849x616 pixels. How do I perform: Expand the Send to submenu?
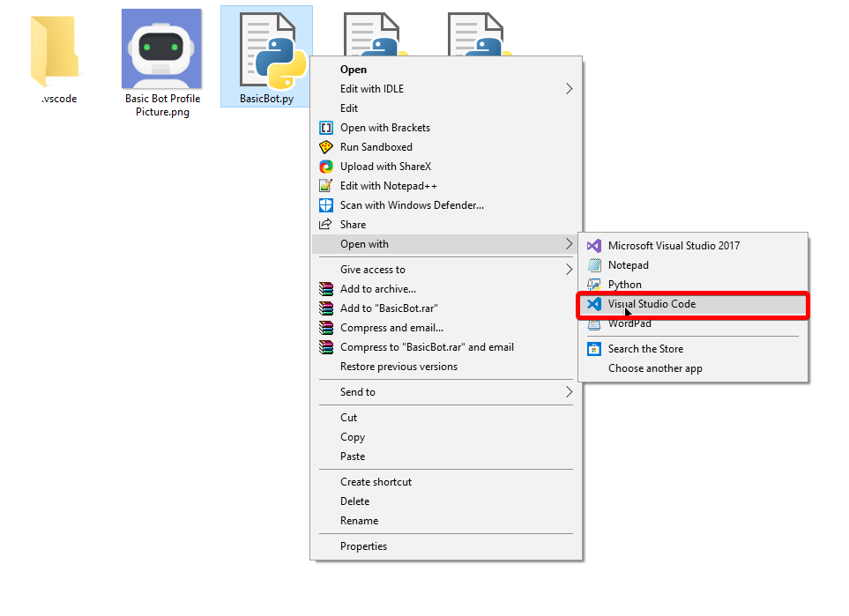pos(356,391)
